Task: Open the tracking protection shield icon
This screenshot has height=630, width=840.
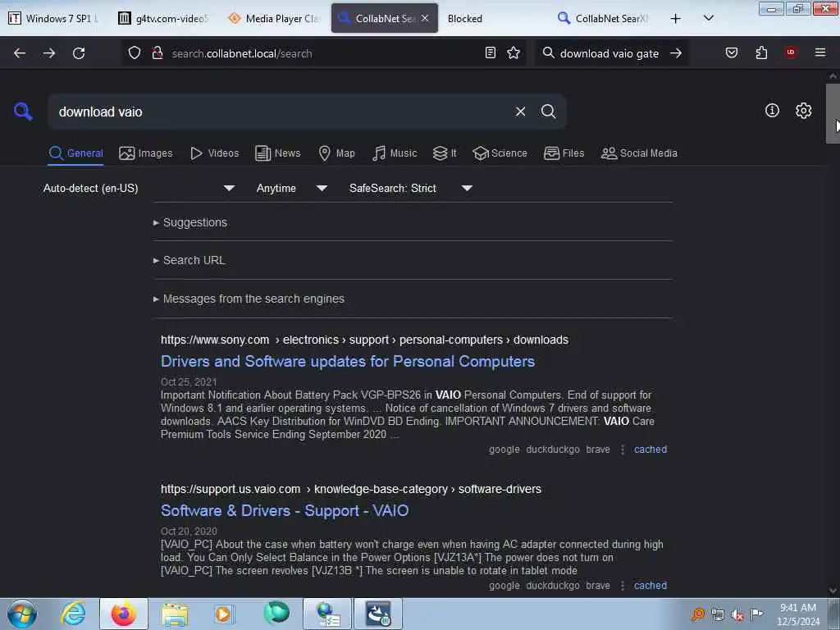Action: [x=135, y=53]
